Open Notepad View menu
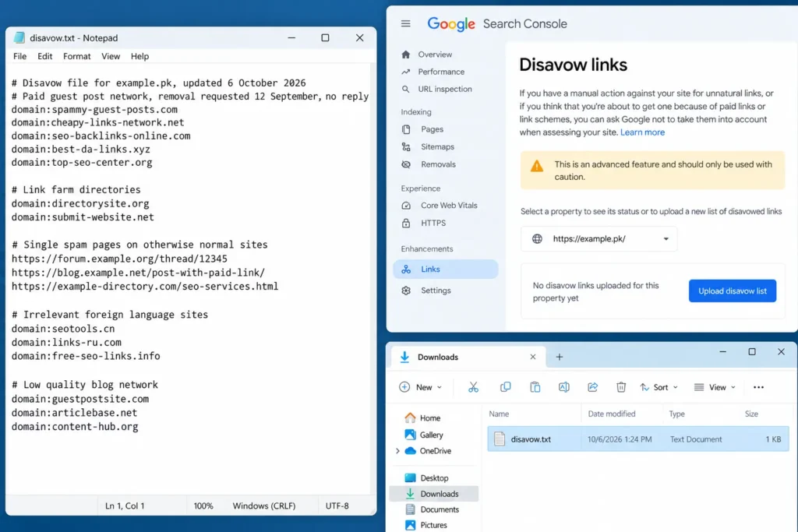798x532 pixels. point(111,56)
